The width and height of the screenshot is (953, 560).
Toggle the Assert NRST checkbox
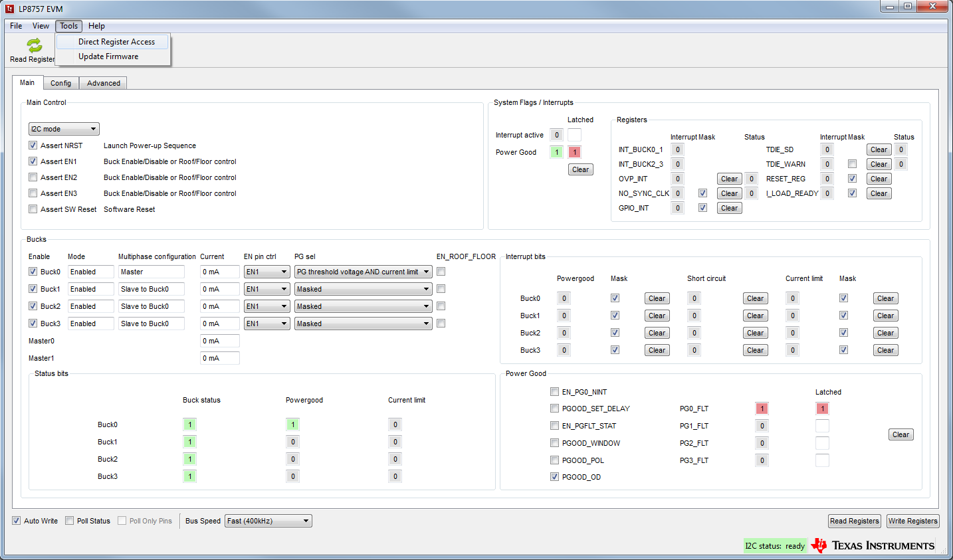pyautogui.click(x=33, y=145)
